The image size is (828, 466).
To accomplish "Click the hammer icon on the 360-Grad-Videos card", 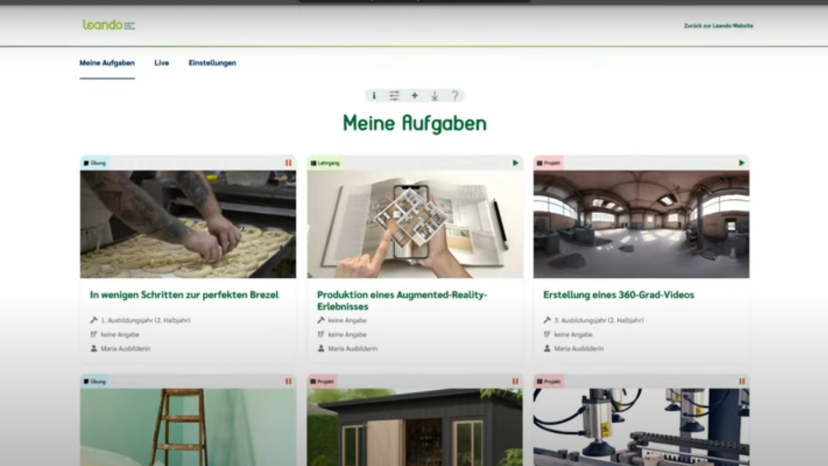I will 547,320.
